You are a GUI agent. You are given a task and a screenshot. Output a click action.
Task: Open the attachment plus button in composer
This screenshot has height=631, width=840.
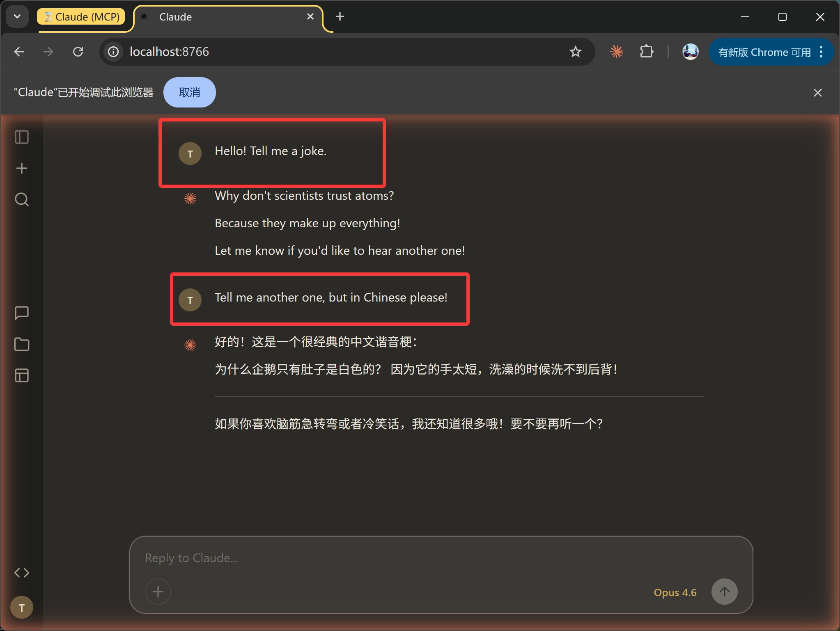[158, 592]
